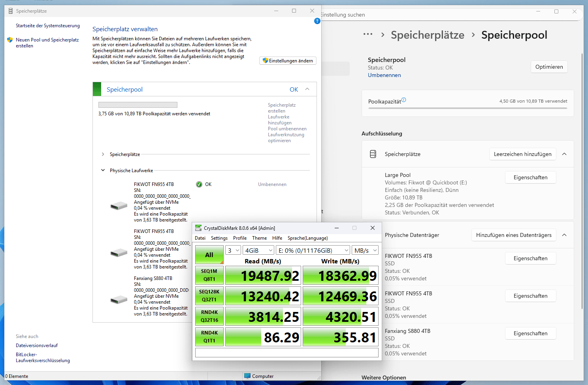This screenshot has width=588, height=385.
Task: Click the second FIKWOT FN955 drive icon
Action: [119, 252]
